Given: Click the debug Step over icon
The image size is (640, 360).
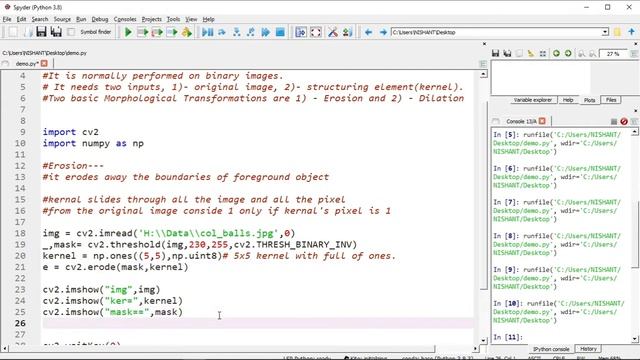Looking at the screenshot, I should (x=222, y=32).
